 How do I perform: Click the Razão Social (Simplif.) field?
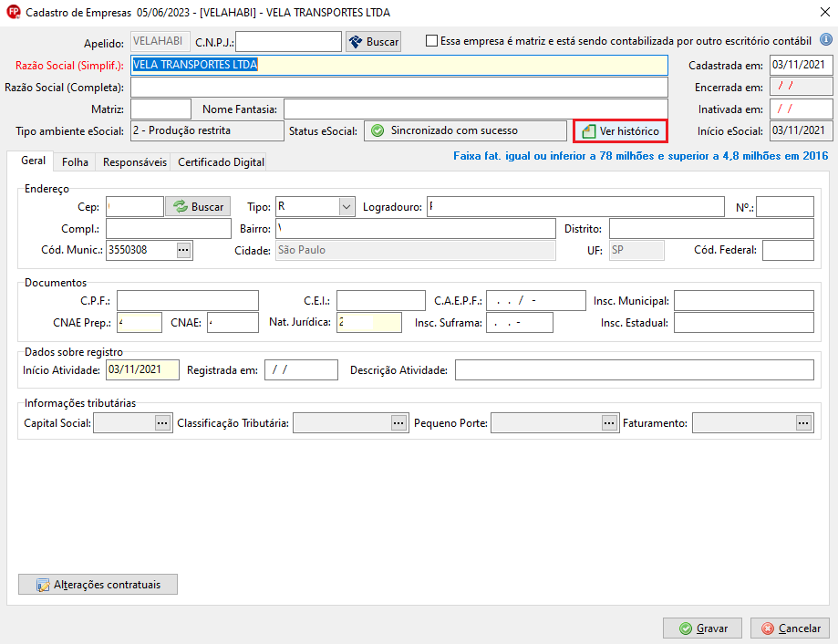tap(399, 65)
